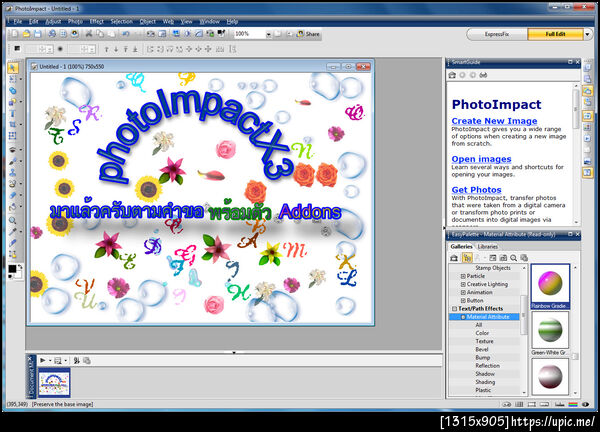Switch to the Galleries tab
600x432 pixels.
[x=461, y=246]
